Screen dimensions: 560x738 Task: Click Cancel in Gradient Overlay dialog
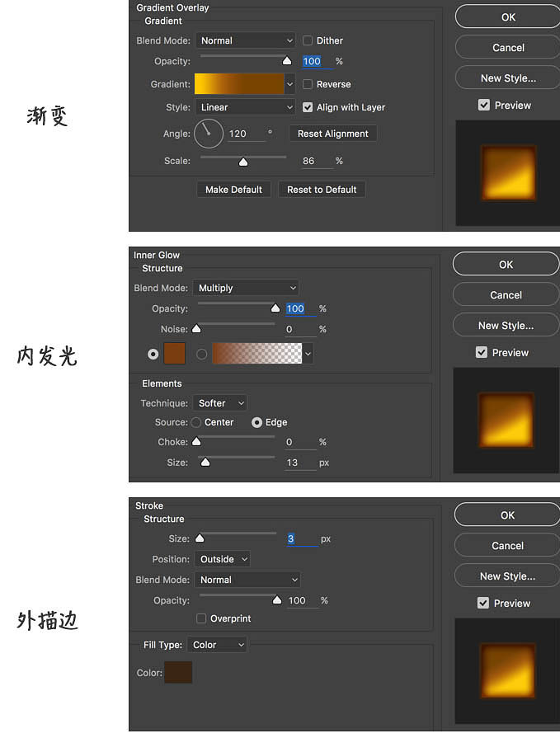(x=508, y=48)
